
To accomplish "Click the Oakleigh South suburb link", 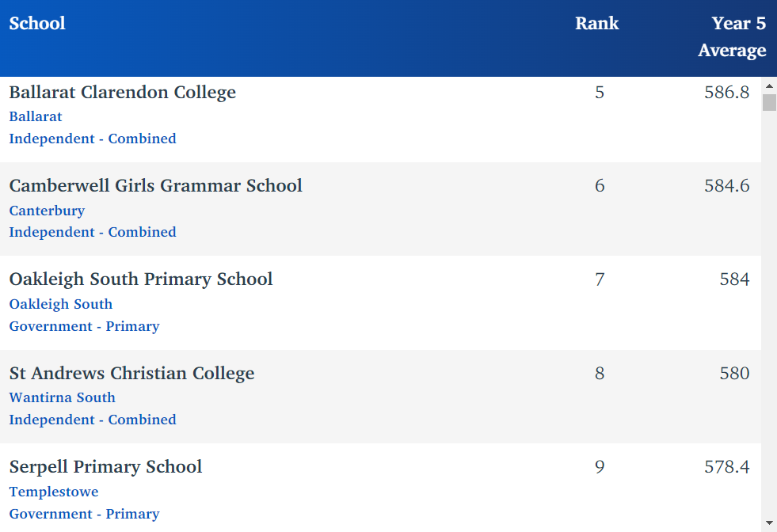I will tap(61, 304).
